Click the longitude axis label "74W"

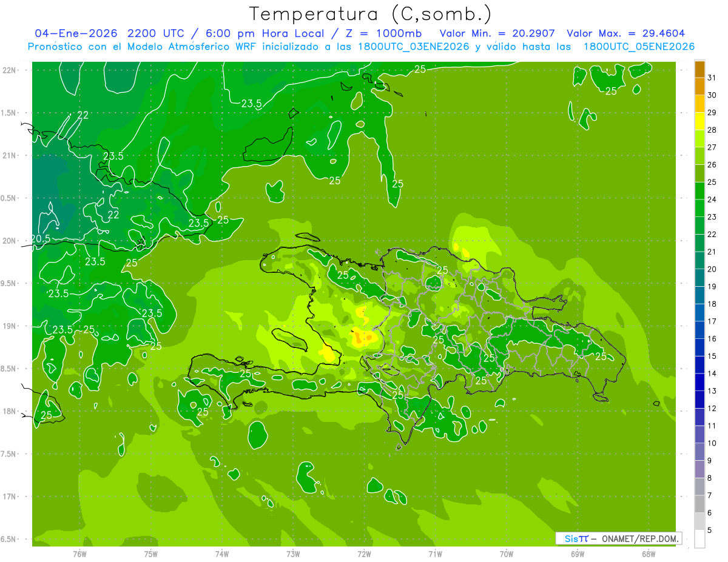click(x=222, y=554)
